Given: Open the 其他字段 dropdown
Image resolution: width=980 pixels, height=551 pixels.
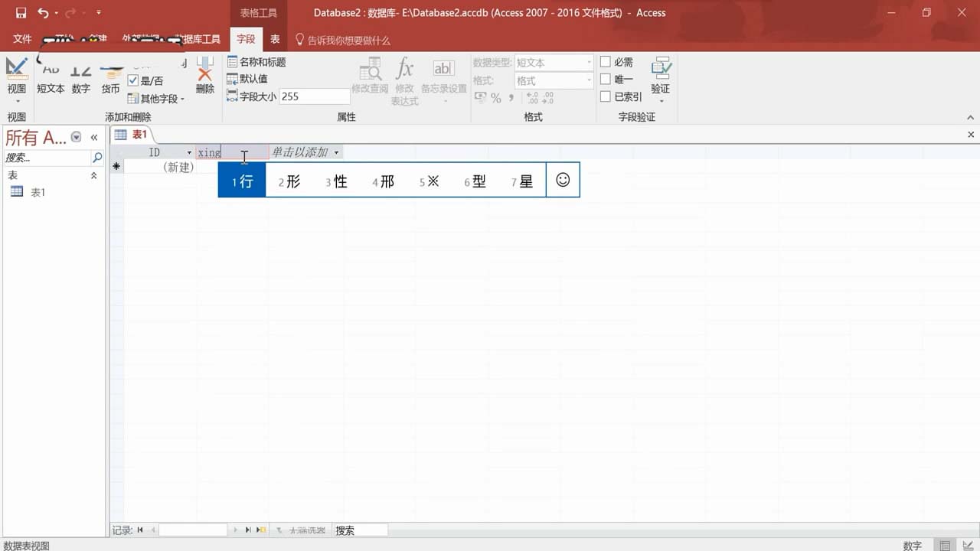Looking at the screenshot, I should coord(156,99).
